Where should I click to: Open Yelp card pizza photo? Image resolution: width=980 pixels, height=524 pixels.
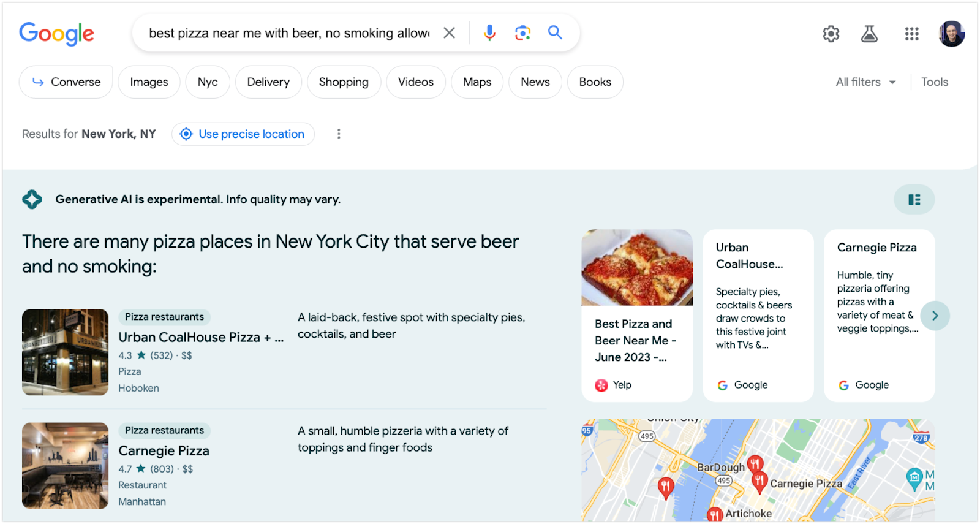pyautogui.click(x=637, y=268)
